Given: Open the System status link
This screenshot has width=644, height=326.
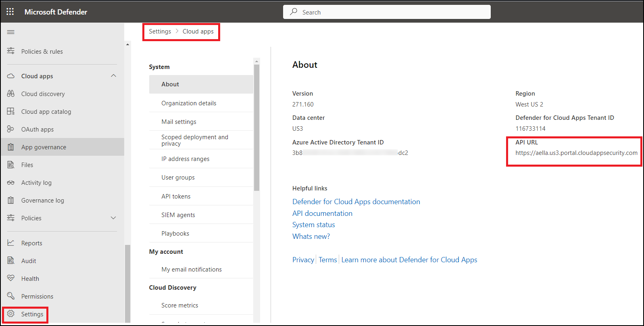Looking at the screenshot, I should click(x=313, y=225).
